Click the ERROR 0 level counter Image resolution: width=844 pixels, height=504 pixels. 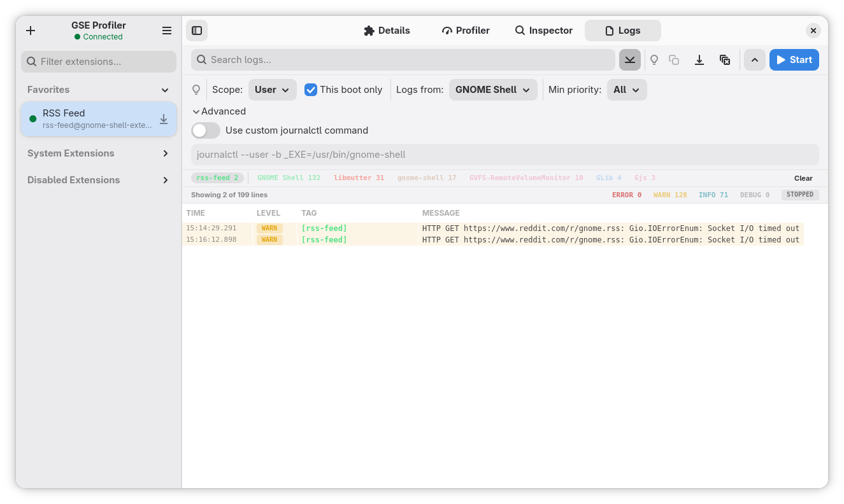click(x=627, y=195)
